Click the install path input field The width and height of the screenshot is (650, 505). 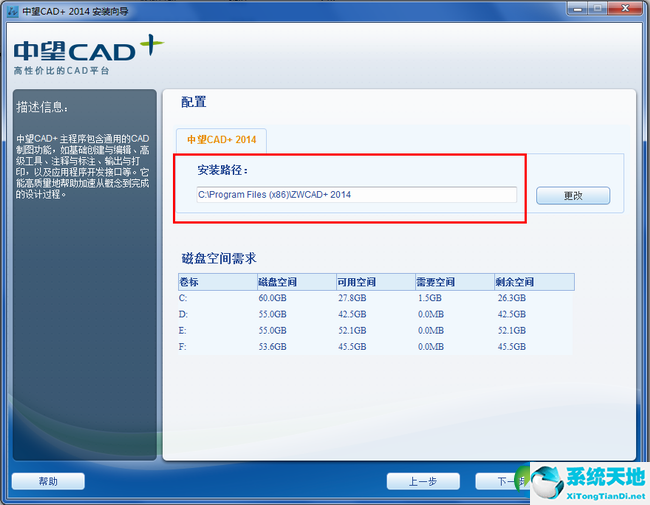(x=357, y=194)
